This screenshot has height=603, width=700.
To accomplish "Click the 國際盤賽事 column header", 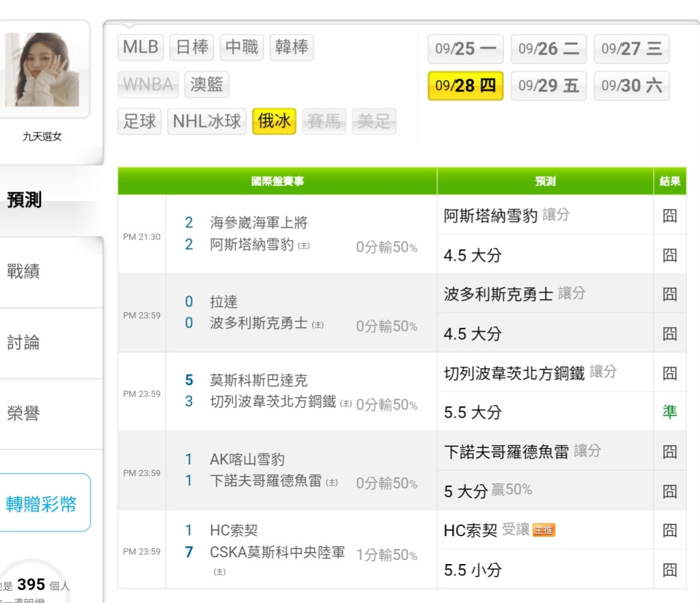I will coord(277,181).
